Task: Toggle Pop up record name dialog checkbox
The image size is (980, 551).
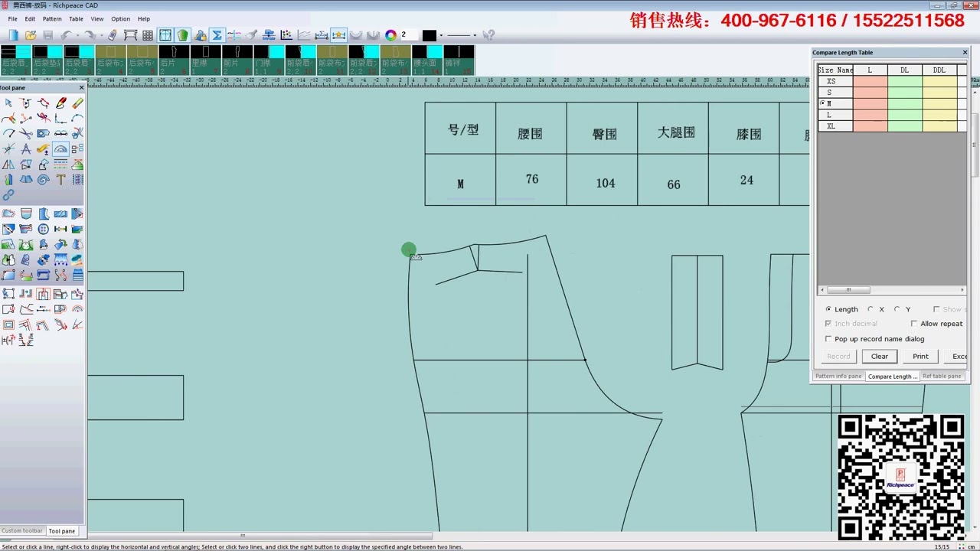Action: pyautogui.click(x=828, y=339)
